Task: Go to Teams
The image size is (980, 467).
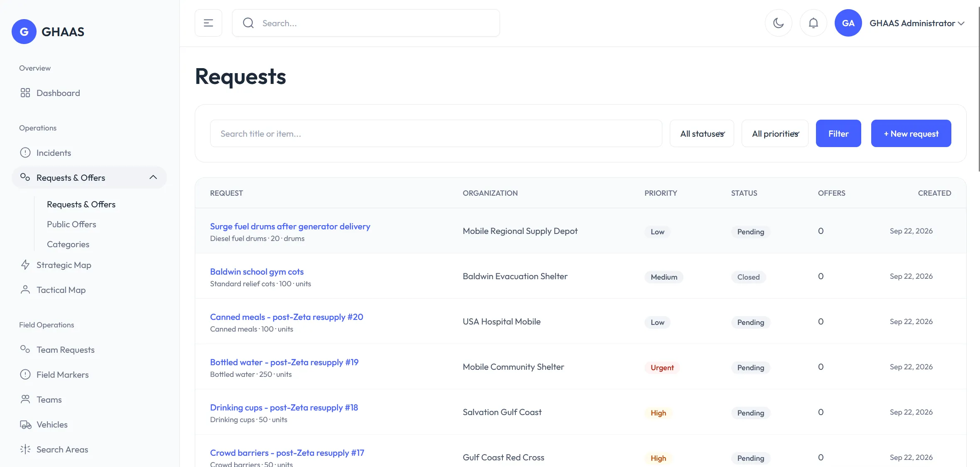Action: click(49, 400)
